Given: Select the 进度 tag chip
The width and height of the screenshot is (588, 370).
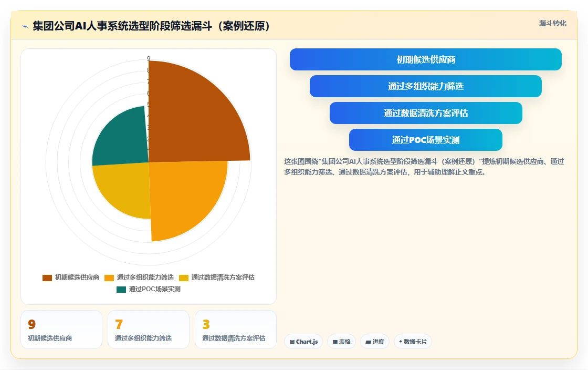Looking at the screenshot, I should point(375,342).
